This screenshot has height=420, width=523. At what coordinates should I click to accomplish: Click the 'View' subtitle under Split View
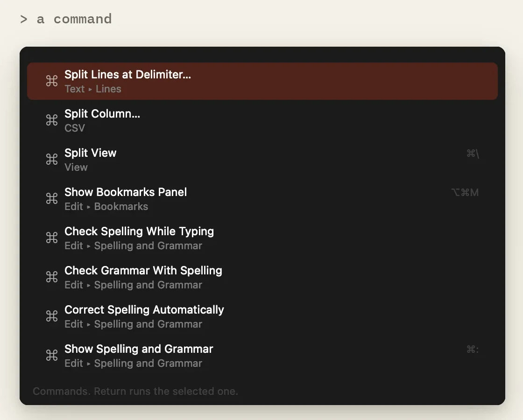point(76,168)
